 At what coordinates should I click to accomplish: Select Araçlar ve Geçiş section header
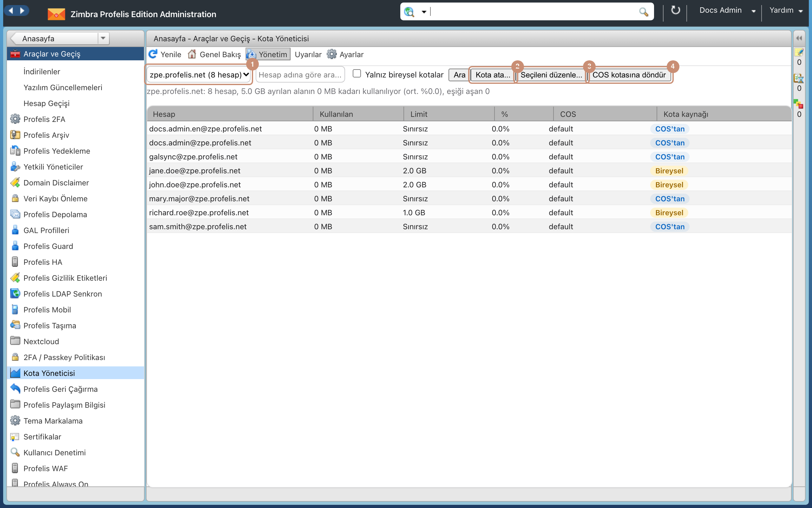75,54
